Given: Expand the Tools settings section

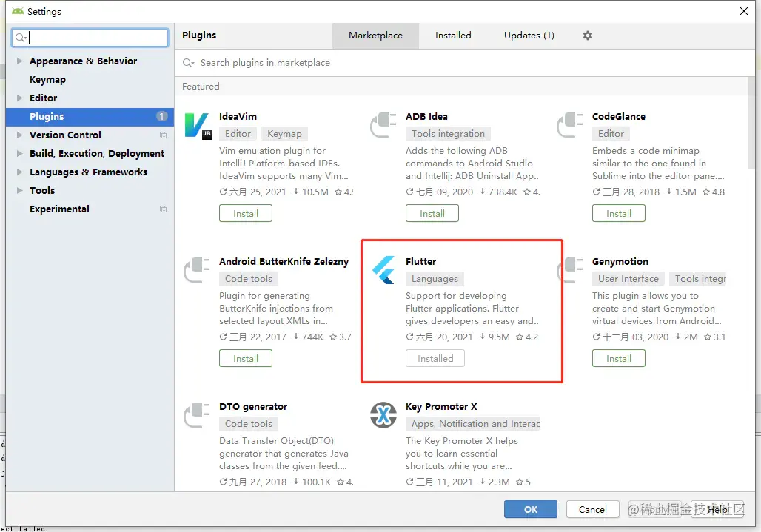Looking at the screenshot, I should click(x=20, y=190).
